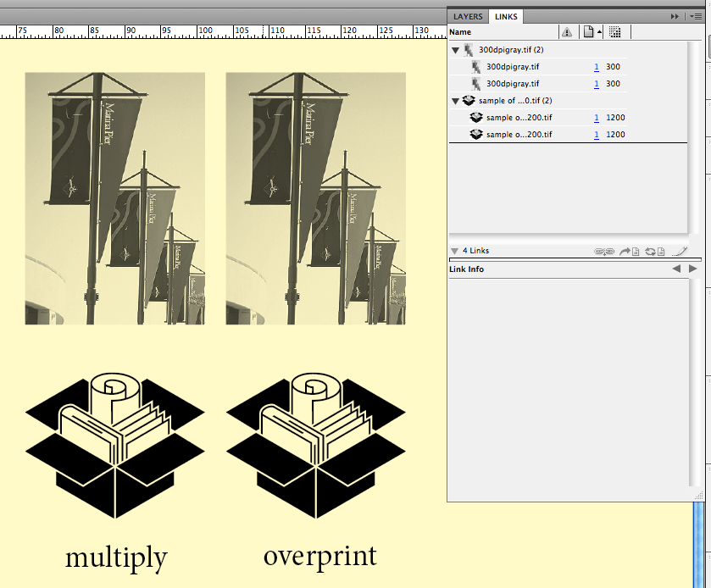
Task: Click the horizontal ruler at 100
Action: 205,31
